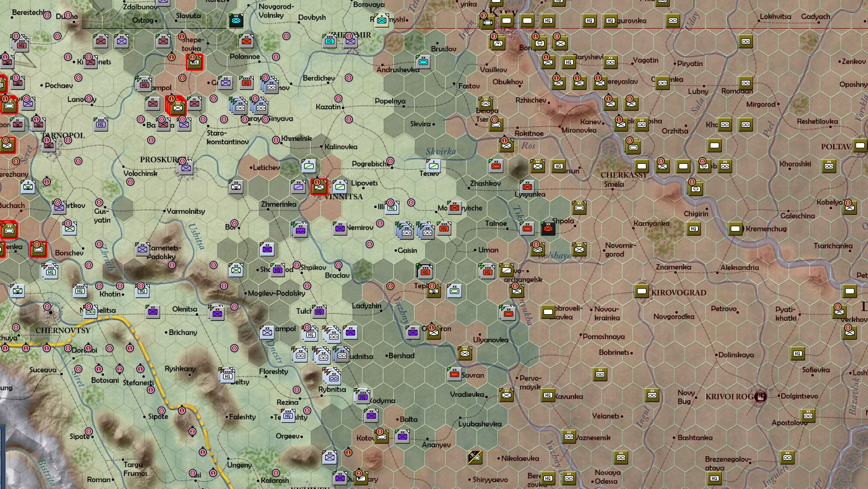Viewport: 868px width, 489px height.
Task: Select the olive HQ counter near Korsun
Action: tap(558, 166)
